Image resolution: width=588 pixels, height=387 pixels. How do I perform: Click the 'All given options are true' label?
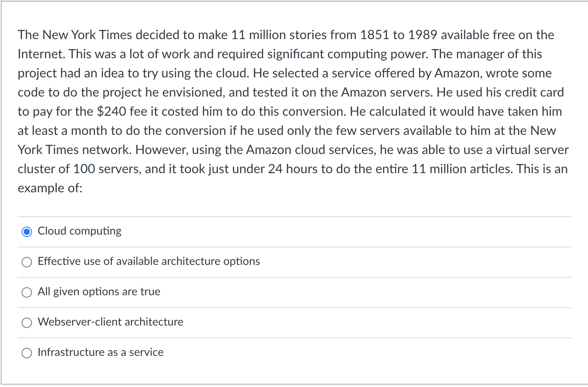[x=99, y=292]
